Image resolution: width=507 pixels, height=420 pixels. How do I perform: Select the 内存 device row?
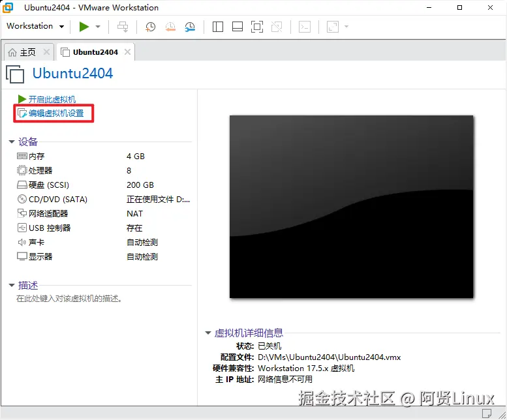pyautogui.click(x=104, y=157)
